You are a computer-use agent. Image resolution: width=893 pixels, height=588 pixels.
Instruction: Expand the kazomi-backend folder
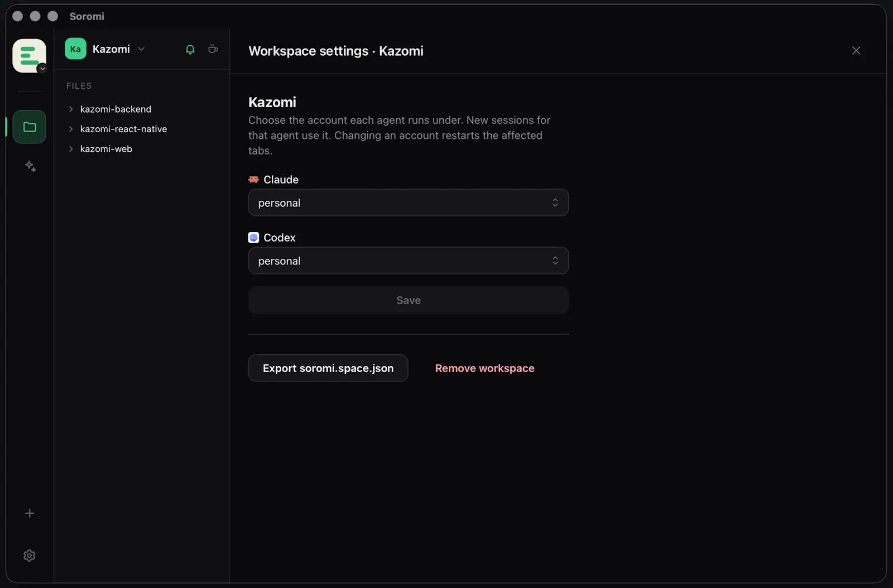pyautogui.click(x=71, y=109)
